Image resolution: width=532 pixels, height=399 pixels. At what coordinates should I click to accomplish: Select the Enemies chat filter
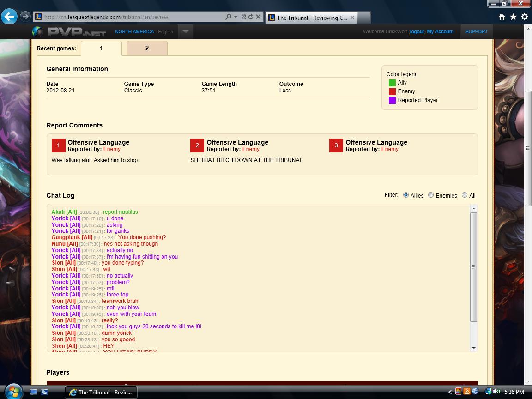click(x=431, y=195)
